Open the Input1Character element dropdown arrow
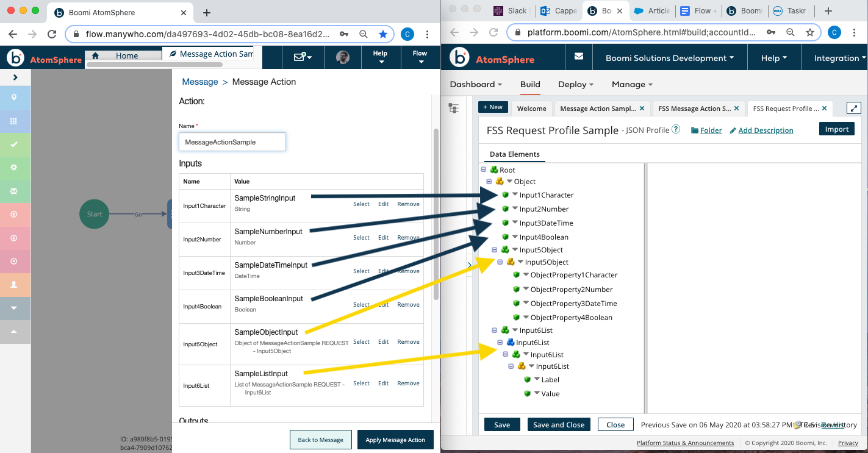 coord(515,194)
